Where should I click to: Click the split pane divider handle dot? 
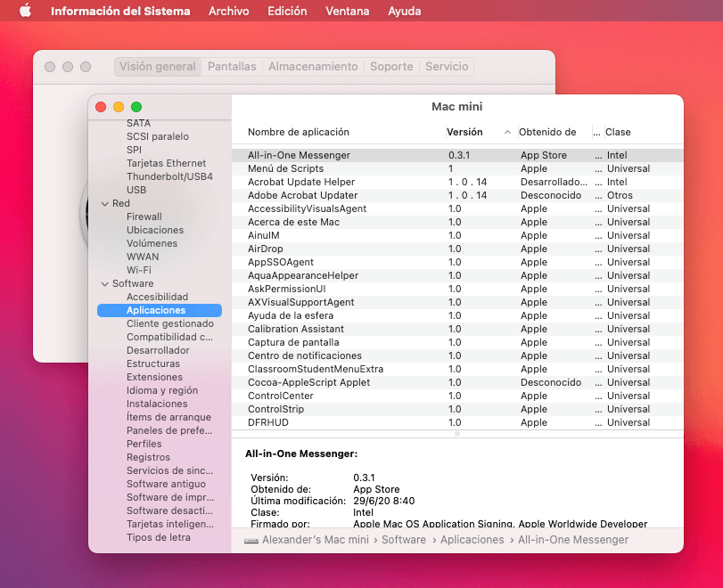(457, 434)
